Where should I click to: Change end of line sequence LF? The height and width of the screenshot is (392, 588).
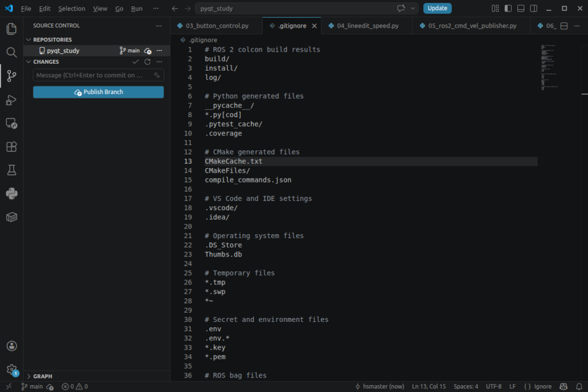tap(512, 386)
